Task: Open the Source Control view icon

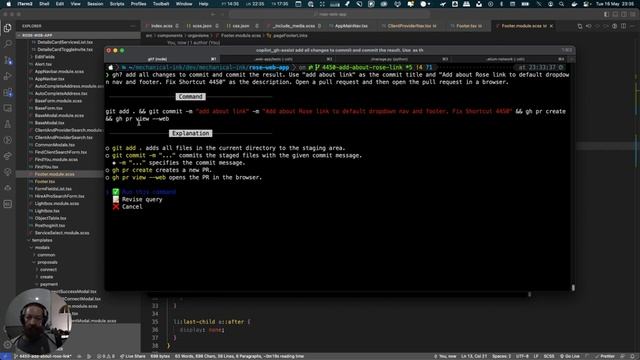Action: click(x=8, y=60)
